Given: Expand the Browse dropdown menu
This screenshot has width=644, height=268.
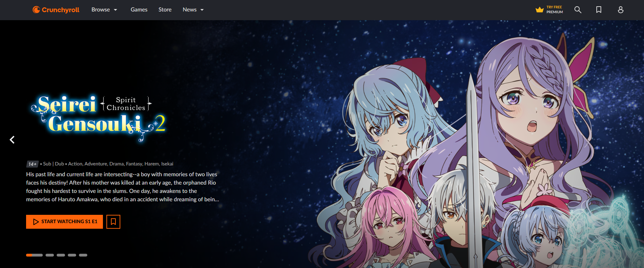Looking at the screenshot, I should [104, 10].
